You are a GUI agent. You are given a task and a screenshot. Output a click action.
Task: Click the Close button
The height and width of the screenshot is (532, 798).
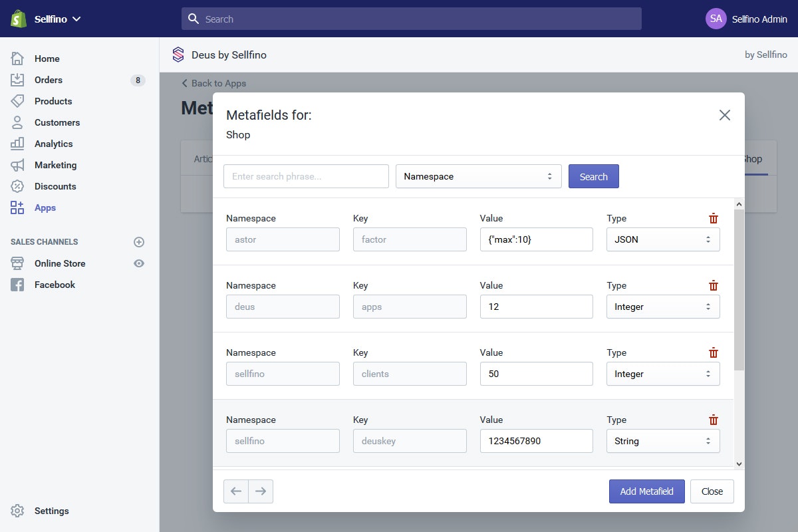pos(712,491)
